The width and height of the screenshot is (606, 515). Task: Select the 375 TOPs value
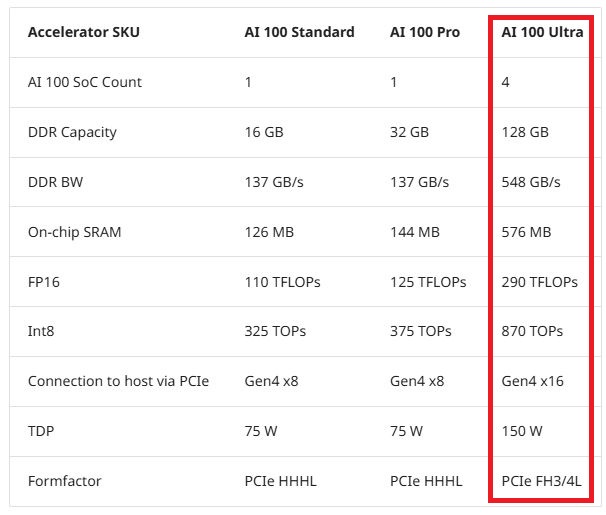click(x=420, y=331)
